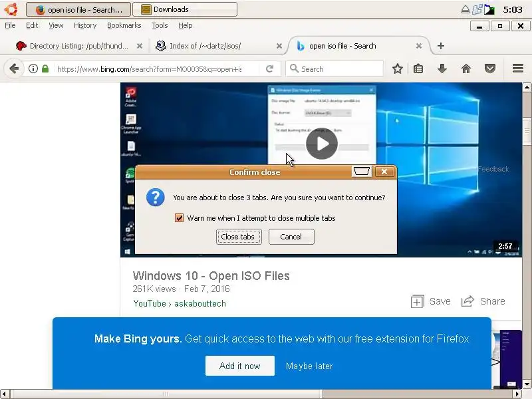
Task: Open the File menu
Action: click(x=10, y=25)
